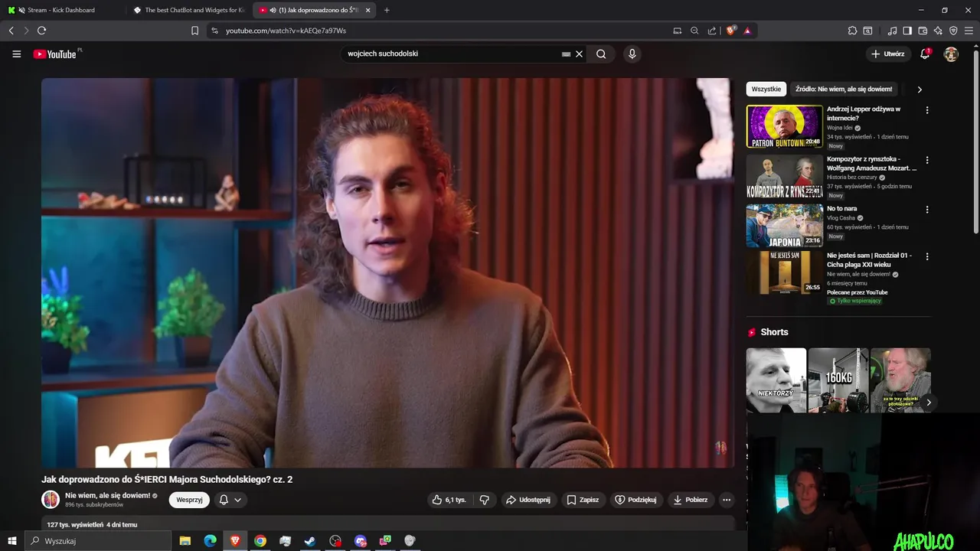Open the Windows Start button
Image resolution: width=980 pixels, height=551 pixels.
11,541
